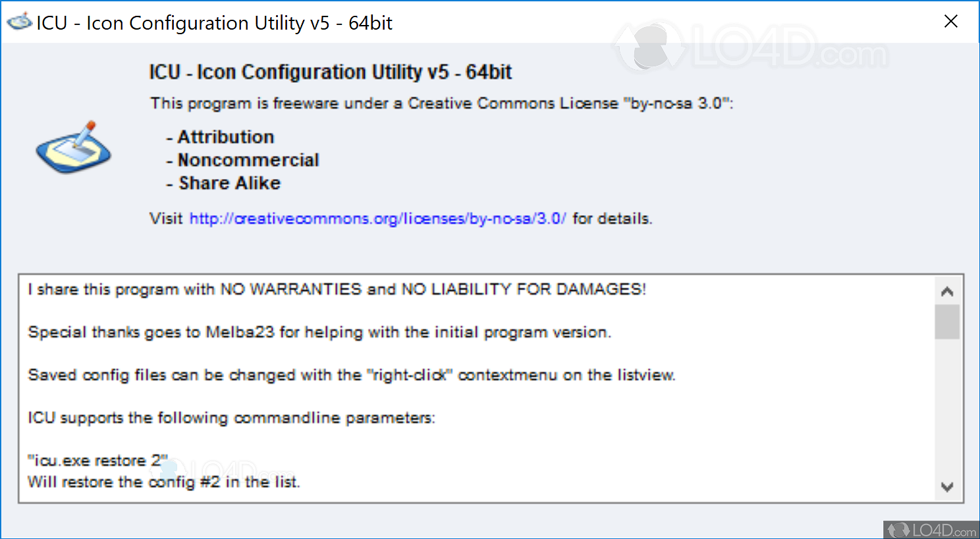Click the large blue tablet ICU logo
Viewport: 980px width, 539px height.
click(73, 149)
